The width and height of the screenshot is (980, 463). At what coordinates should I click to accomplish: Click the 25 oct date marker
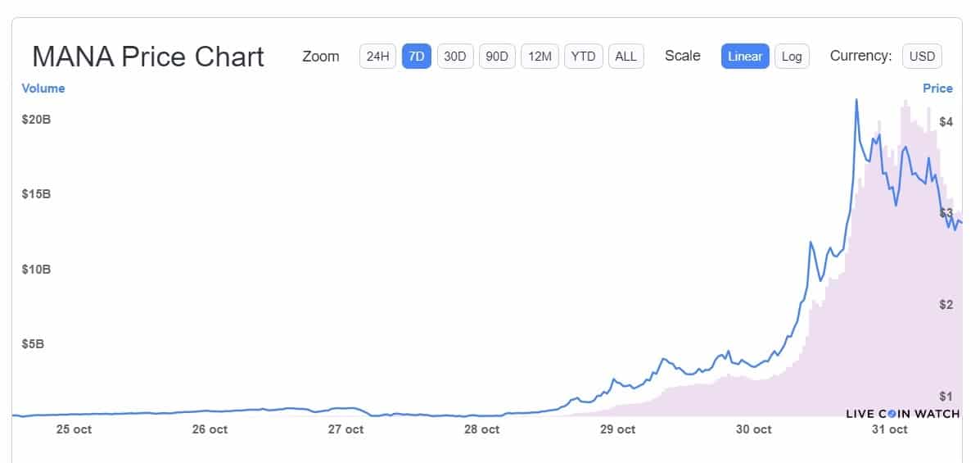[x=74, y=430]
